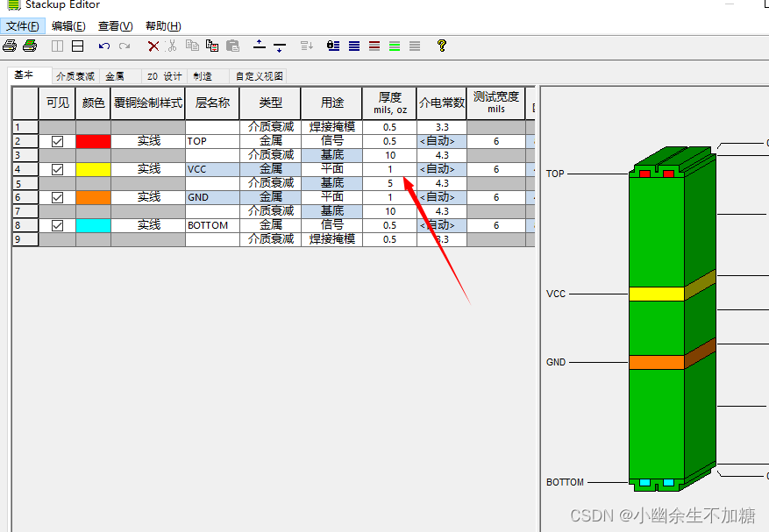The width and height of the screenshot is (769, 532).
Task: Open the <自动> dielectric cell for VCC
Action: pyautogui.click(x=441, y=169)
